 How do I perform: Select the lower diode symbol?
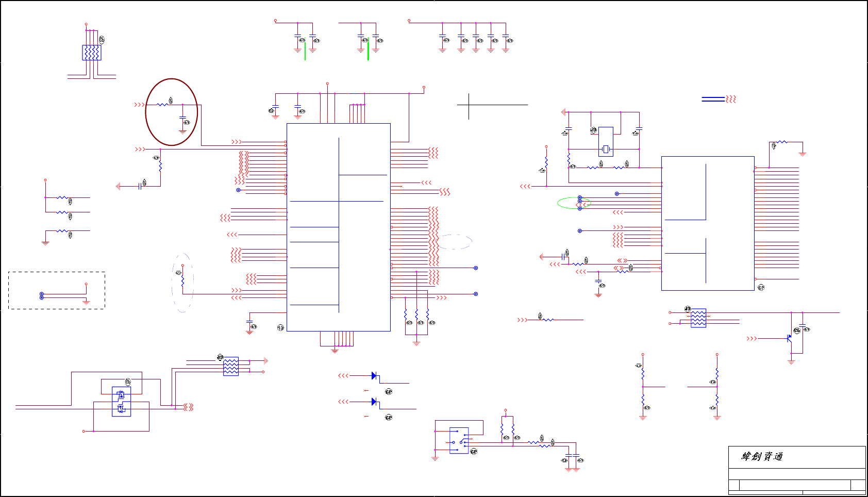(x=374, y=402)
